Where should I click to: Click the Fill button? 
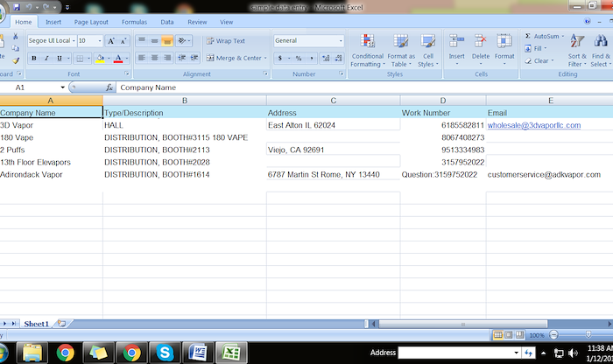coord(536,48)
